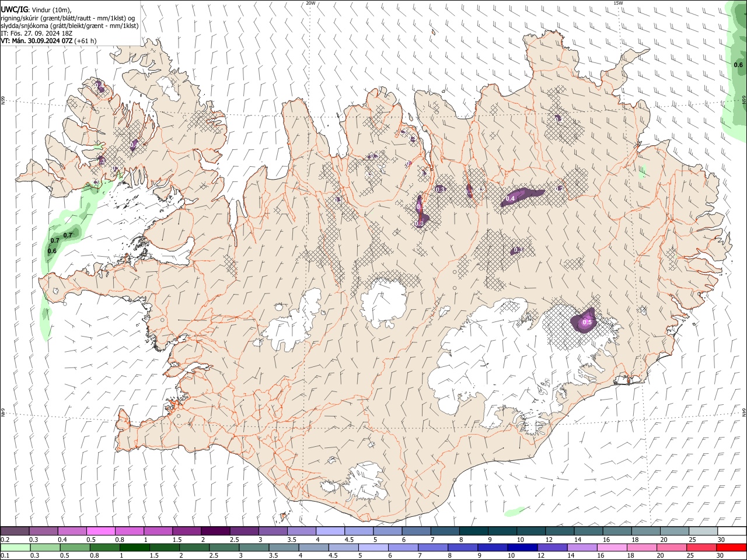
Task: Click the 'VT: Mán. 30.09.2024 07Z' valid time line
Action: coord(36,41)
